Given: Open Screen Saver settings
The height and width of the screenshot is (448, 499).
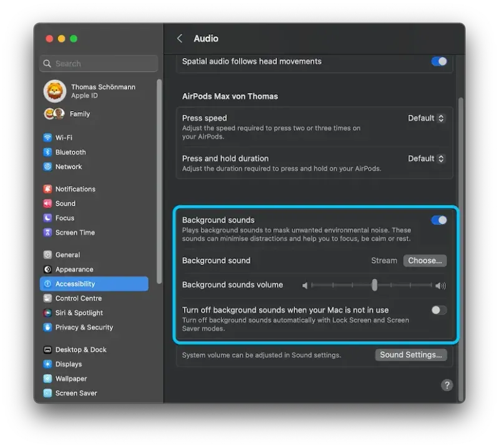Looking at the screenshot, I should (x=94, y=393).
